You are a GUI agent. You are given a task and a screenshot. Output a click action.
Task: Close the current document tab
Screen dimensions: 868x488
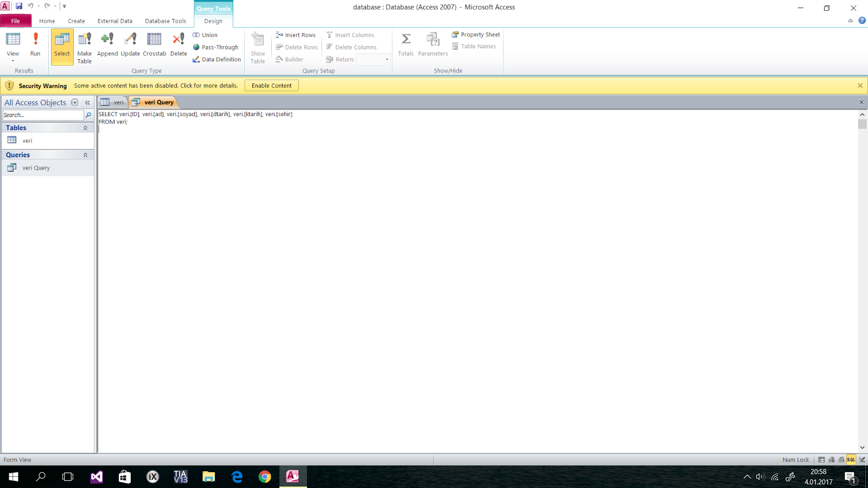[861, 102]
